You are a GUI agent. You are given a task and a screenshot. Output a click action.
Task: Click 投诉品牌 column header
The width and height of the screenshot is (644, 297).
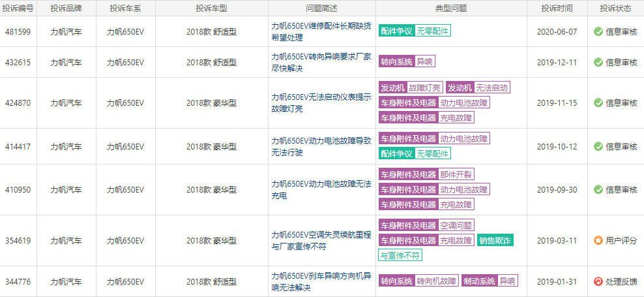click(x=66, y=8)
